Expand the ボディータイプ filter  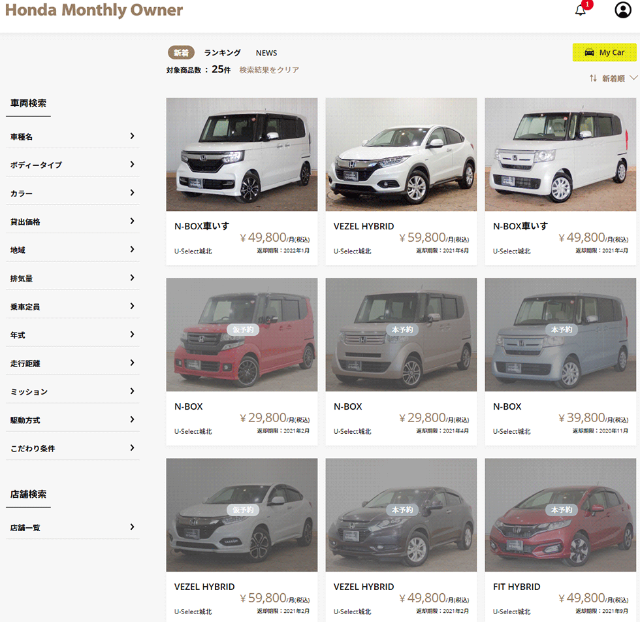pos(72,164)
